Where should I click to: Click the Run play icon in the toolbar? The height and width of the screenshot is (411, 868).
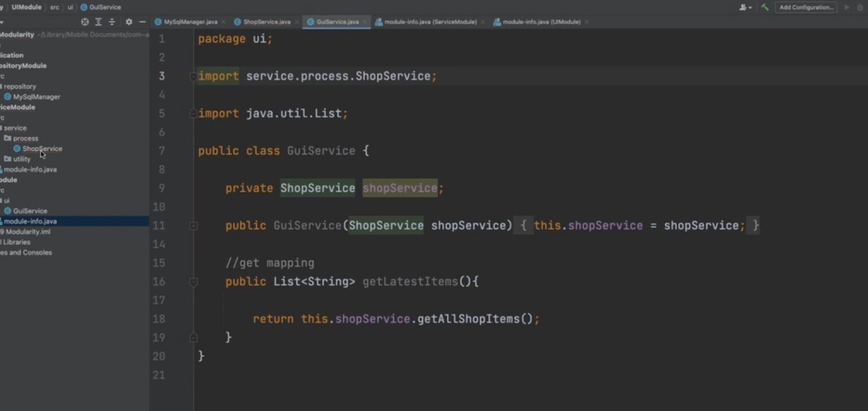click(847, 7)
